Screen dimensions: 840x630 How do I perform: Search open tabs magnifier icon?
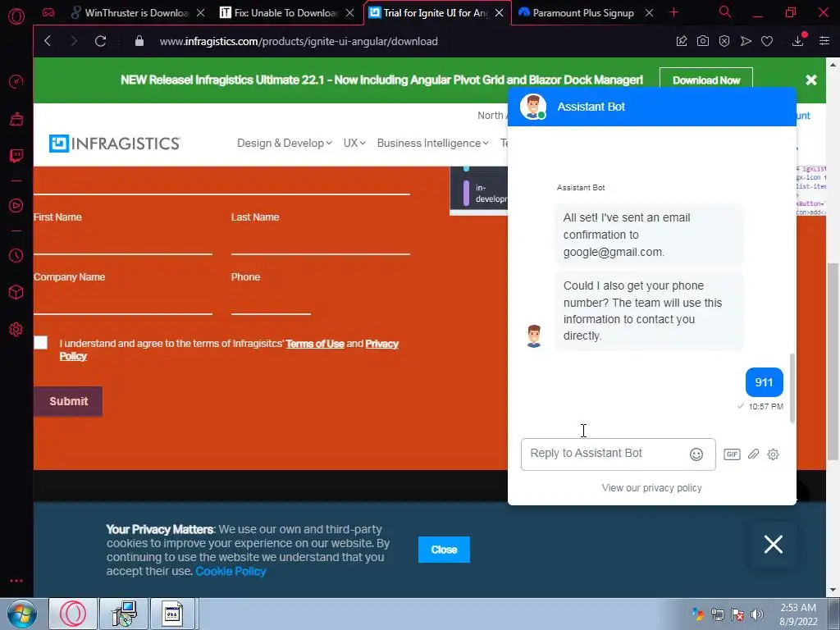point(725,11)
